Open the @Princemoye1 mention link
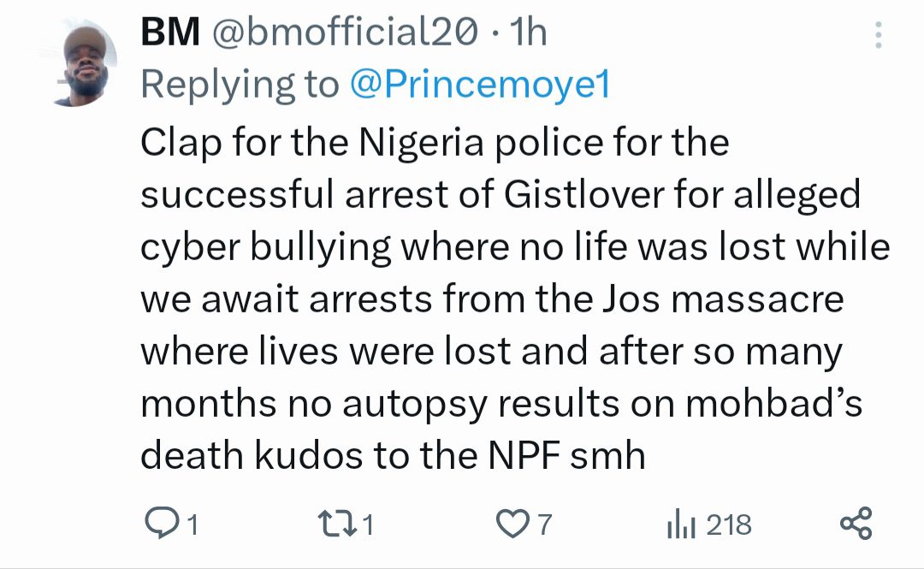This screenshot has width=924, height=569. (479, 84)
